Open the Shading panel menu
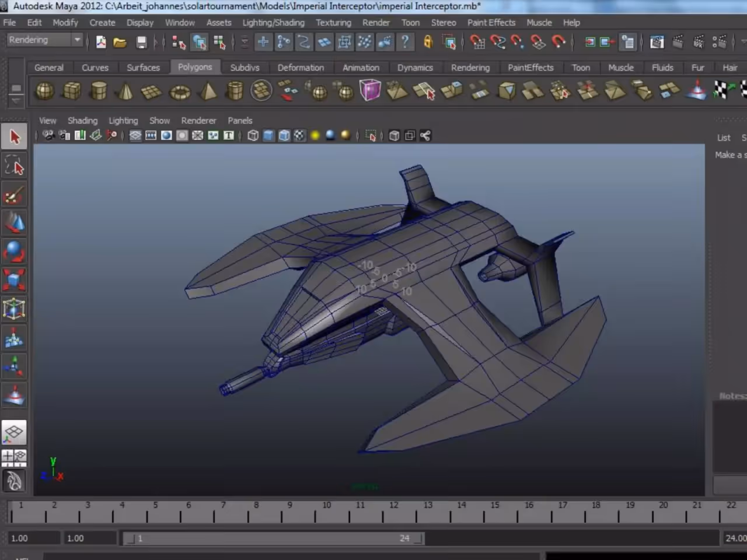This screenshot has width=747, height=560. click(x=82, y=120)
